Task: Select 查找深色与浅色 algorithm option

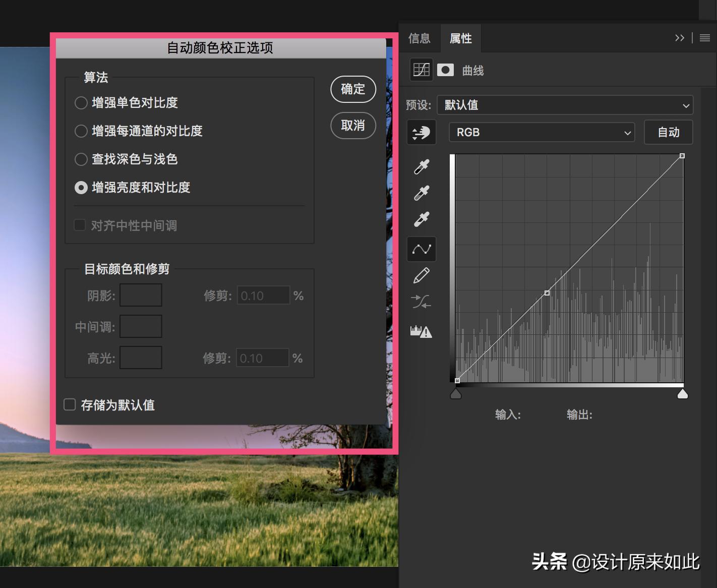Action: click(81, 159)
